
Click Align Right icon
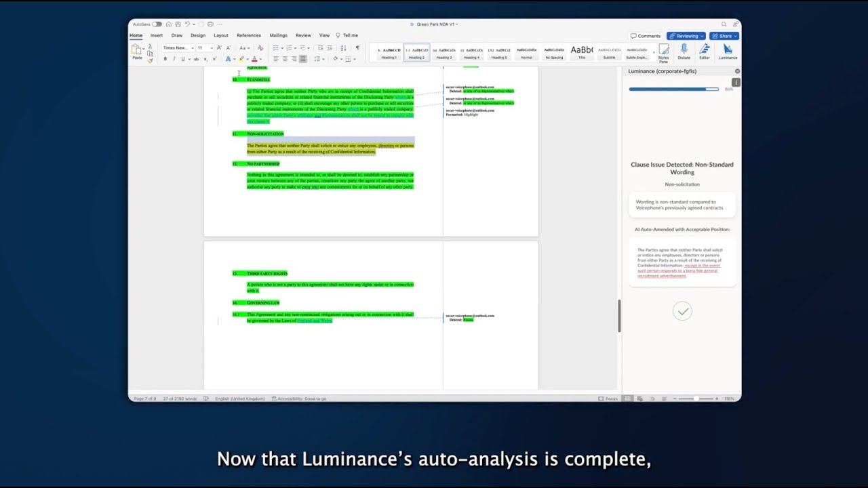click(x=294, y=59)
